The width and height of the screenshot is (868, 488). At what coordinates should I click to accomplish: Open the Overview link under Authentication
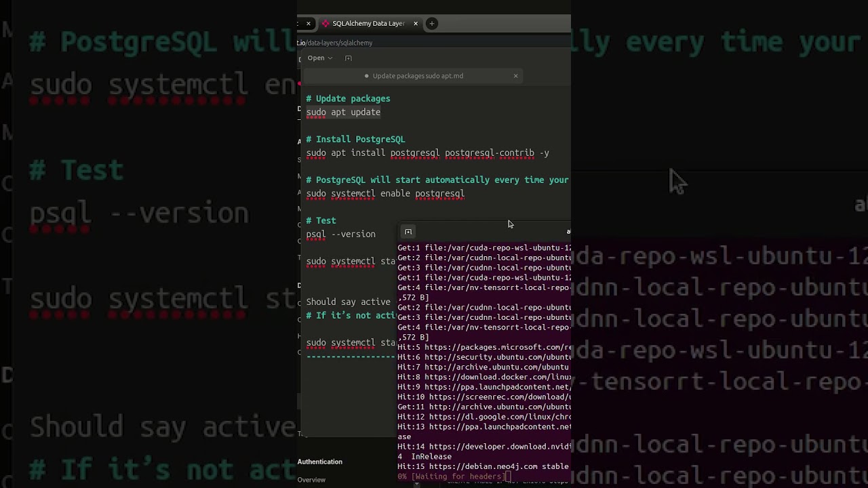pos(311,480)
